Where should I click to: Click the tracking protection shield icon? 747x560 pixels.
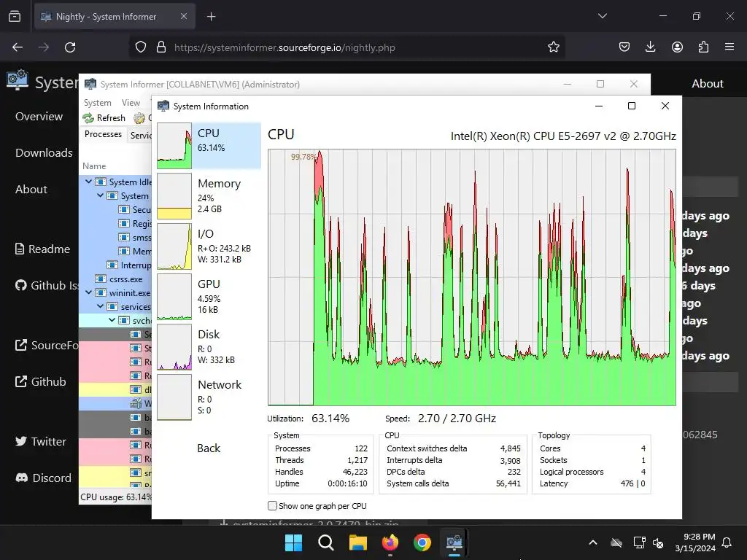click(x=141, y=47)
